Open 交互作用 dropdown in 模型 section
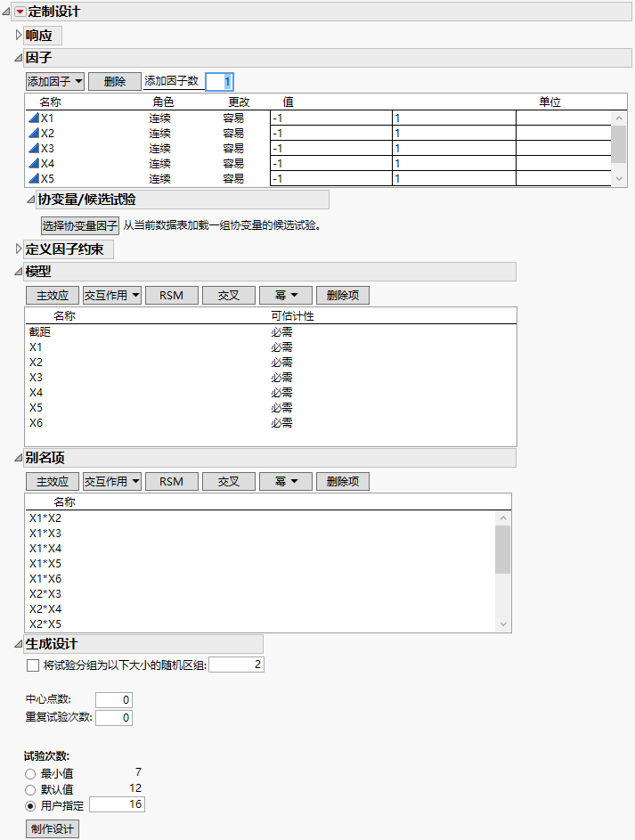 [x=112, y=295]
